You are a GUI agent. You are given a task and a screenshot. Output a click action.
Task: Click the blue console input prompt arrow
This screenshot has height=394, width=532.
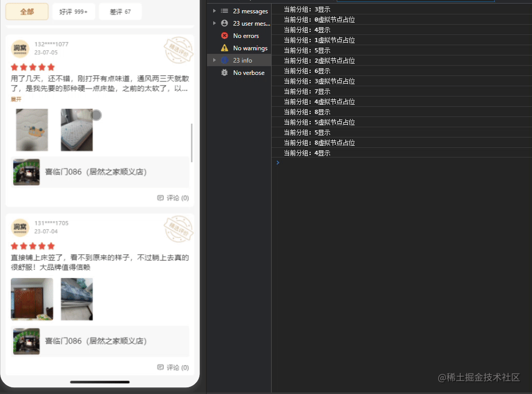[x=277, y=163]
